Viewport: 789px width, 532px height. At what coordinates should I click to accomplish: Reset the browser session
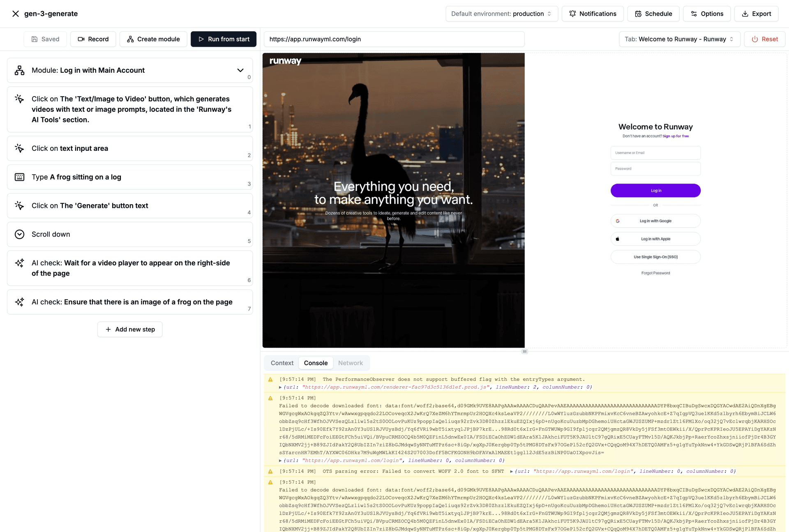click(765, 39)
